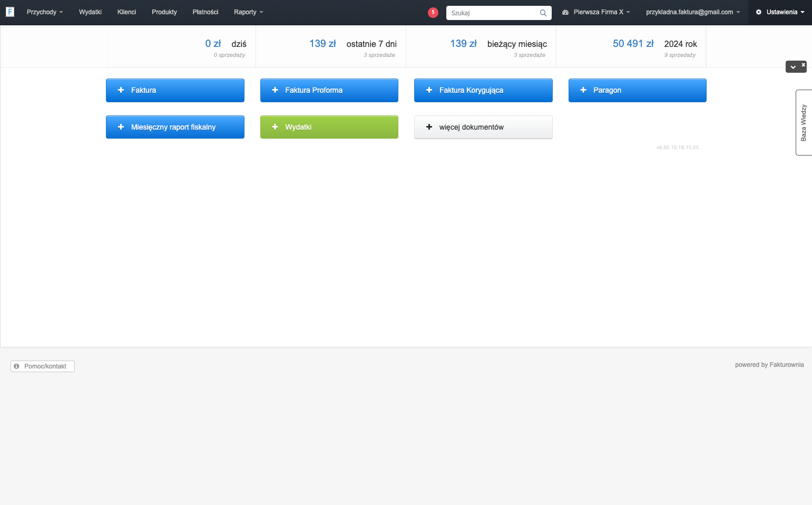The height and width of the screenshot is (505, 812).
Task: Open the Pomoc/kontakt help button
Action: (x=43, y=366)
